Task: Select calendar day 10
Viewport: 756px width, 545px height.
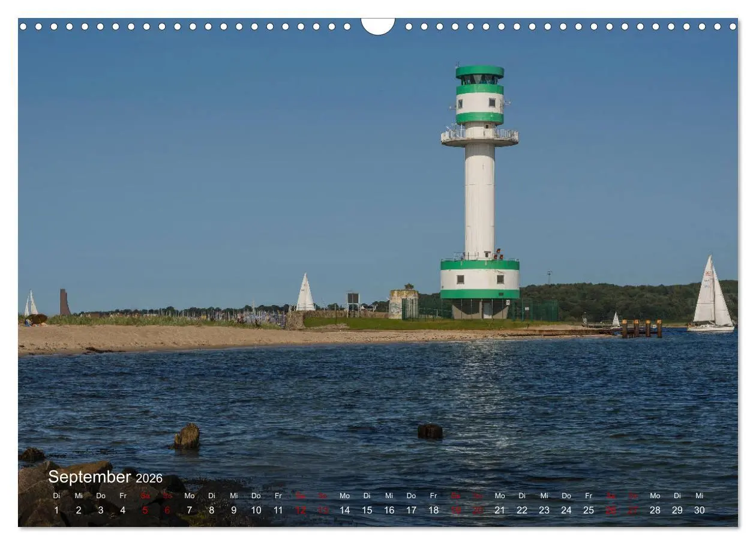Action: tap(256, 510)
